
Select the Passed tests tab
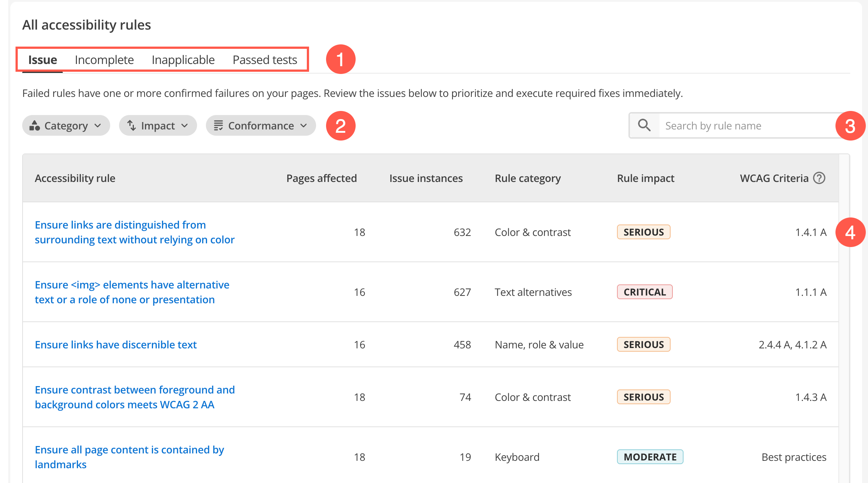coord(265,60)
